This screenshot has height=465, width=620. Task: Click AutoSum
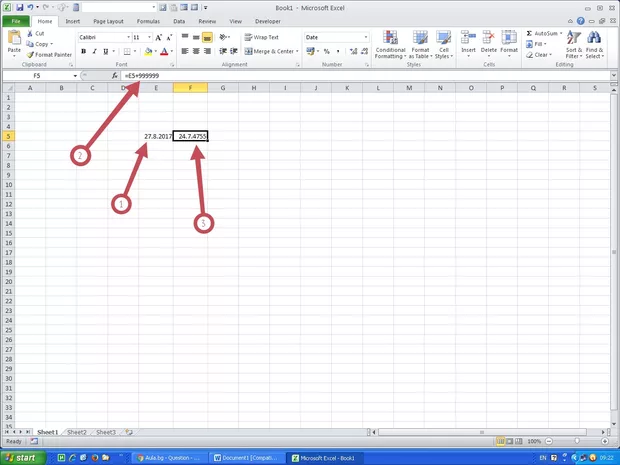coord(543,34)
